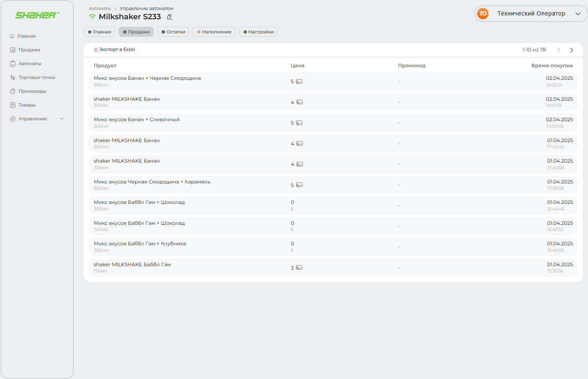This screenshot has height=379, width=588.
Task: Open the Настройки tab
Action: click(x=258, y=32)
